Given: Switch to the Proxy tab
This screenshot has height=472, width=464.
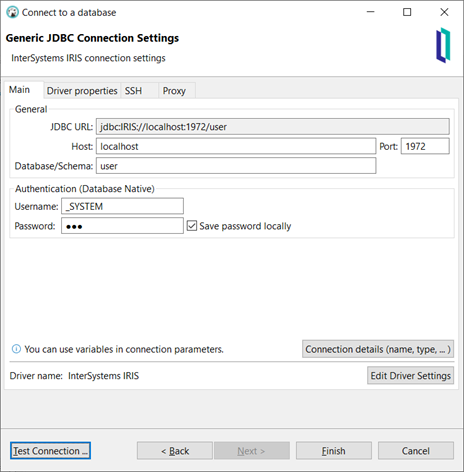Looking at the screenshot, I should [174, 91].
